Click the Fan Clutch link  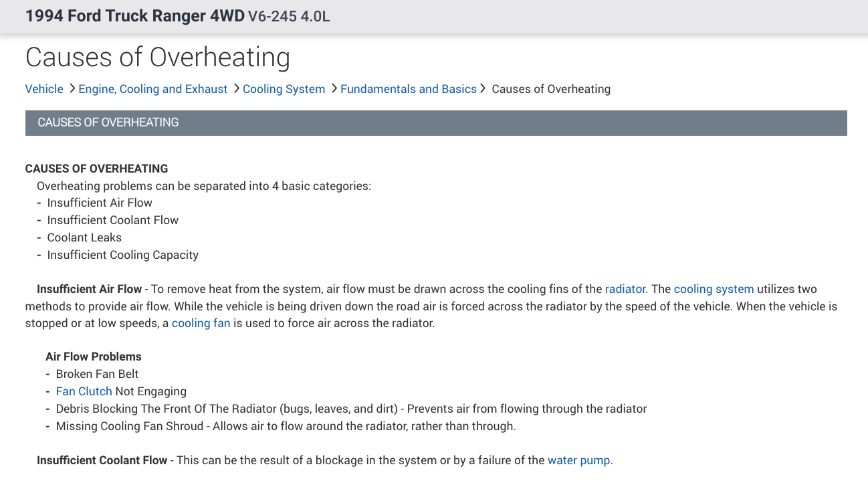(x=84, y=391)
